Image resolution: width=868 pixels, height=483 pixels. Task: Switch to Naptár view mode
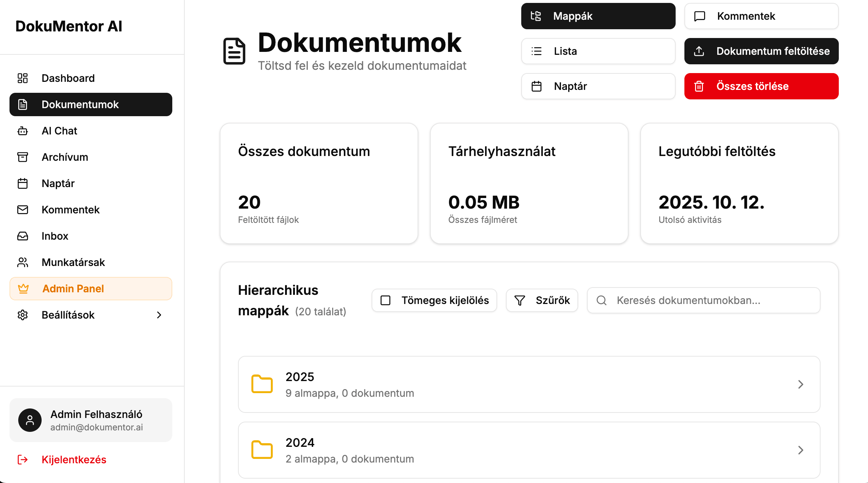(x=598, y=86)
